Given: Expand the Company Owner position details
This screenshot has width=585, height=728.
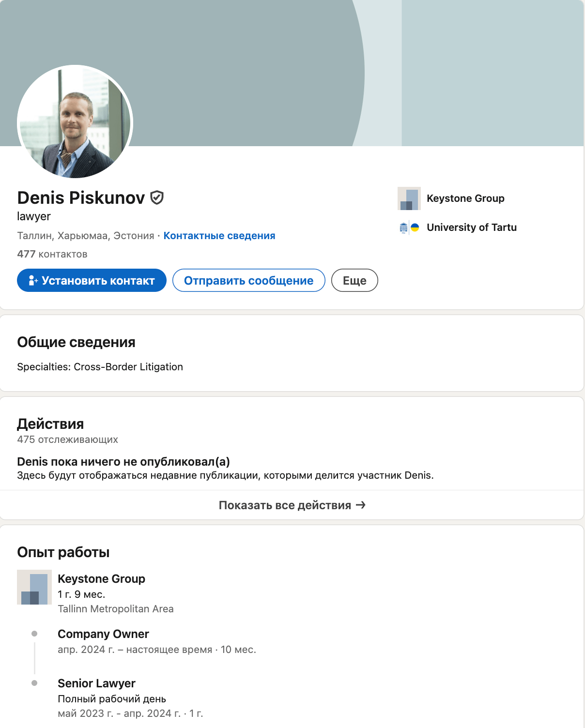Looking at the screenshot, I should (103, 634).
